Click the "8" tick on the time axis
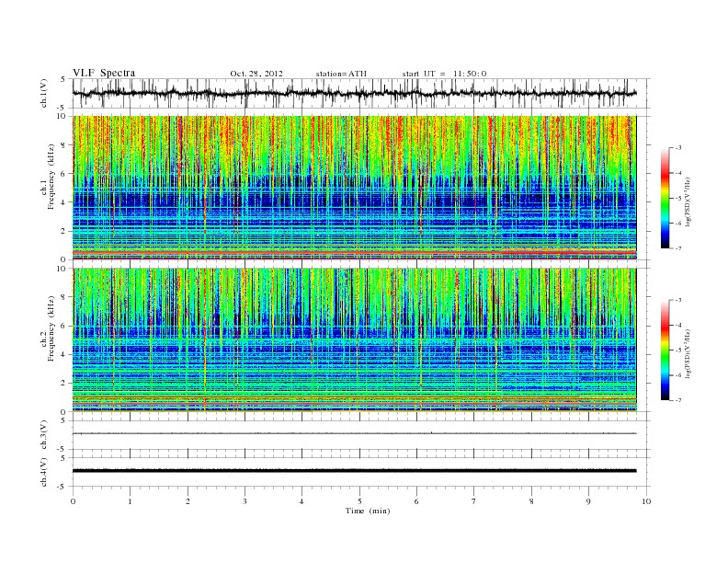 531,501
